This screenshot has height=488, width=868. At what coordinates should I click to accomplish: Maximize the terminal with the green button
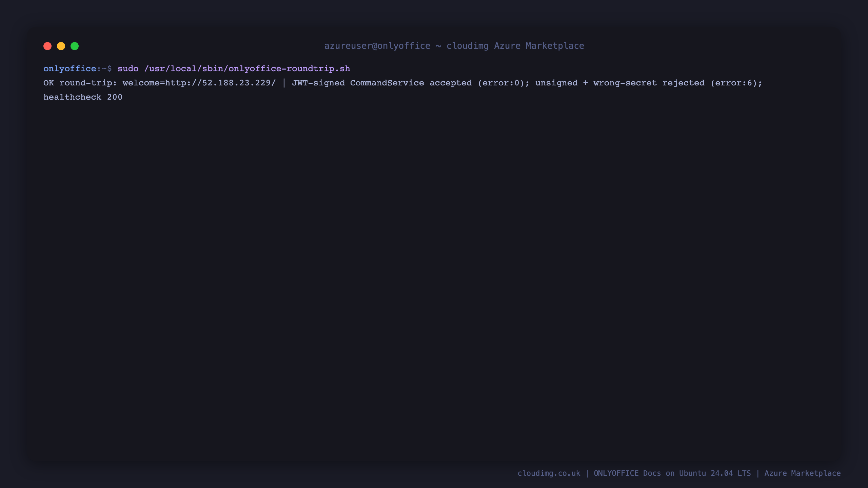tap(75, 46)
